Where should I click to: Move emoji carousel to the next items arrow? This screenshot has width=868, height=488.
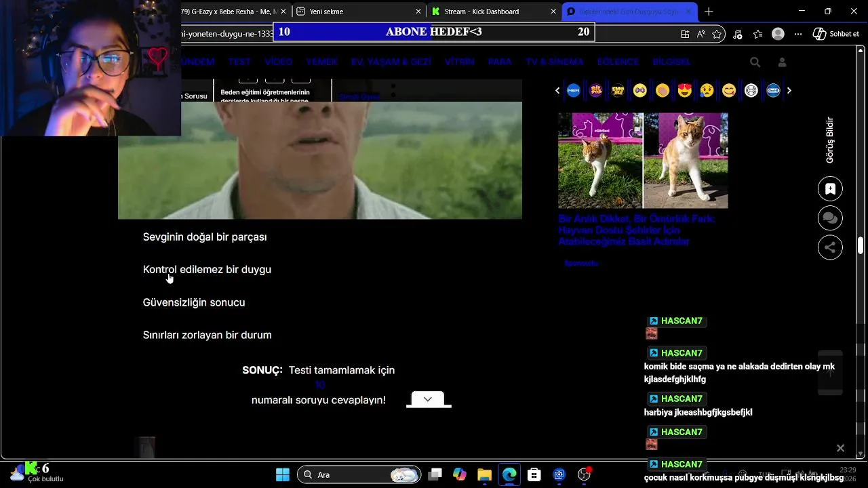click(789, 90)
